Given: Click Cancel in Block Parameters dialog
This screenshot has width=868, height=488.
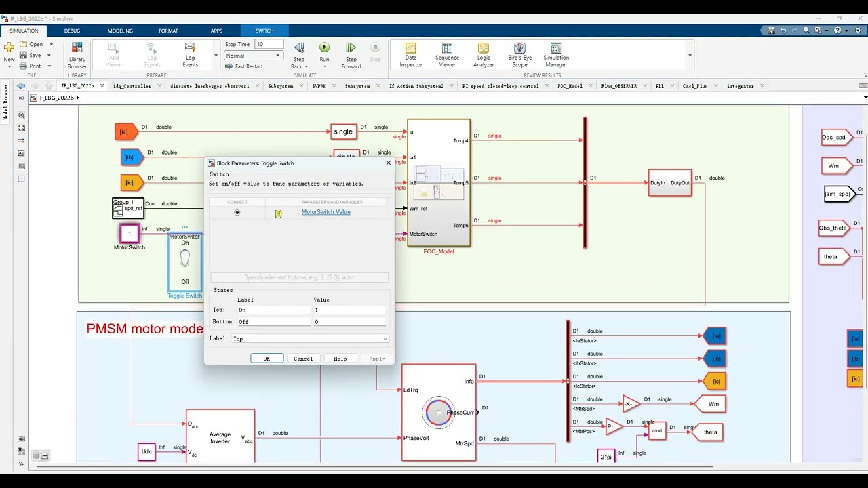Looking at the screenshot, I should pos(303,359).
